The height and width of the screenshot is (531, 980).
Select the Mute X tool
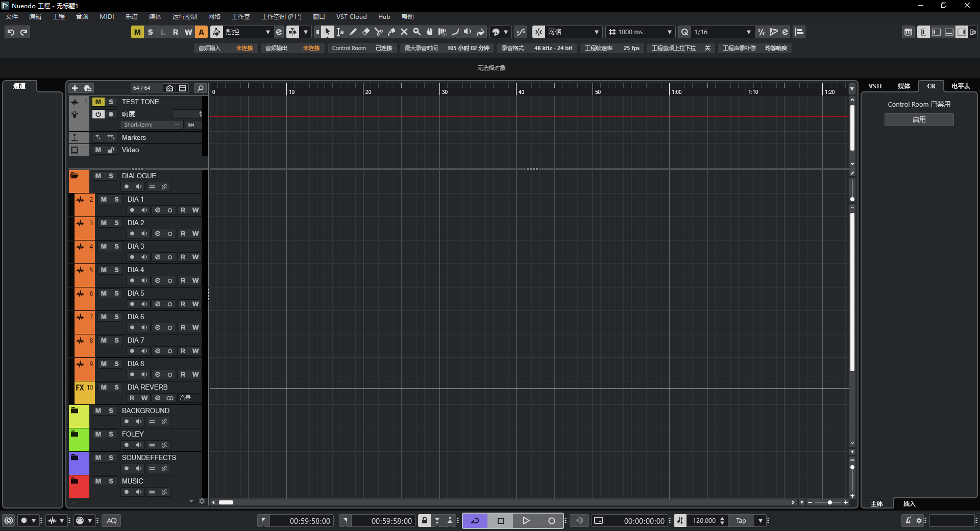pos(404,32)
